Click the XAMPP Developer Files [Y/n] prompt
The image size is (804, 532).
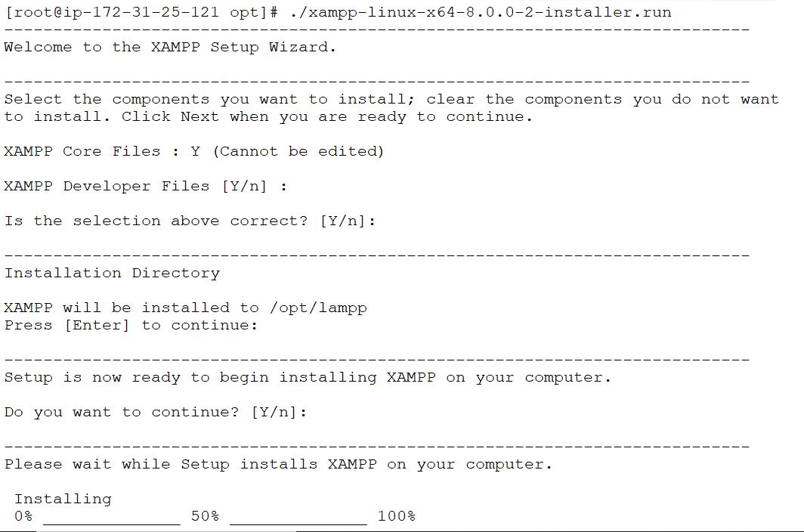(145, 186)
